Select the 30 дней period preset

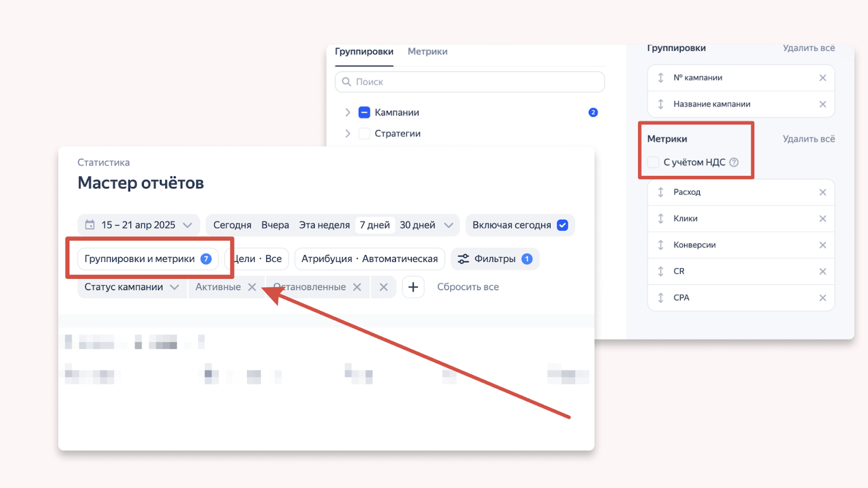pos(418,225)
